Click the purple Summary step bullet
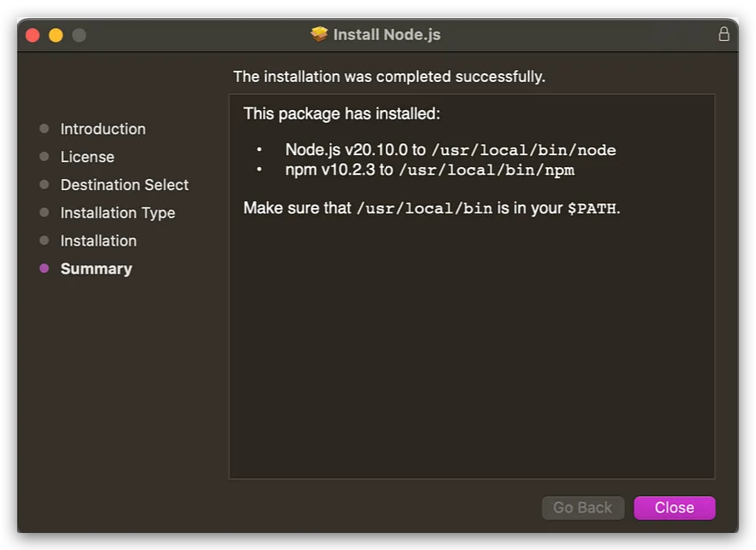The image size is (756, 550). point(44,269)
